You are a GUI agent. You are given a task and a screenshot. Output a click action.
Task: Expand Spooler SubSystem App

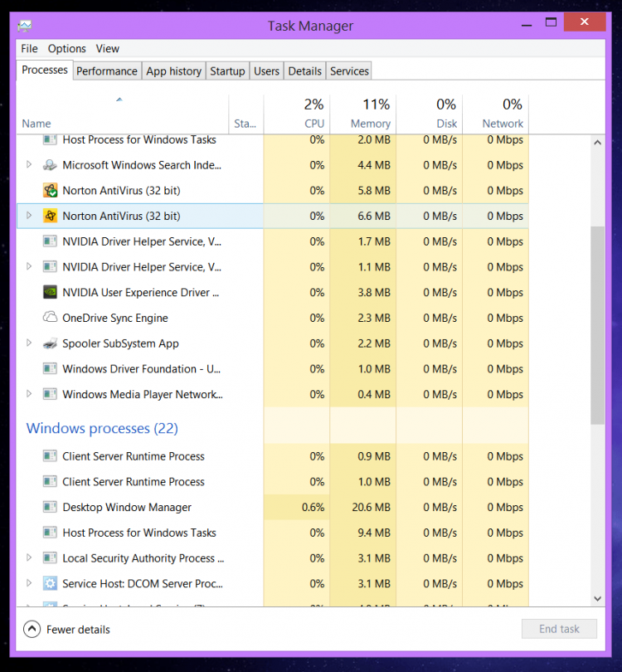(29, 343)
